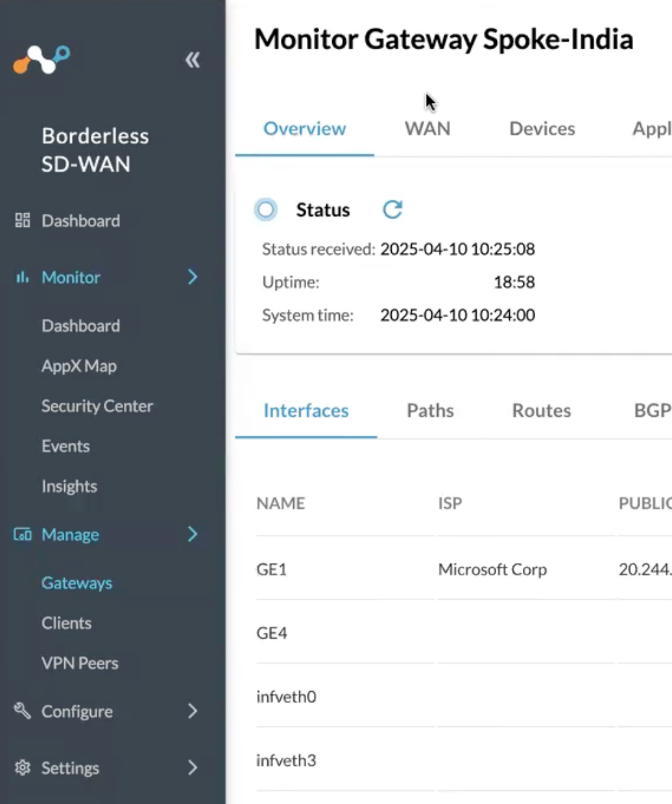
Task: Expand the Settings section chevron
Action: [x=193, y=768]
